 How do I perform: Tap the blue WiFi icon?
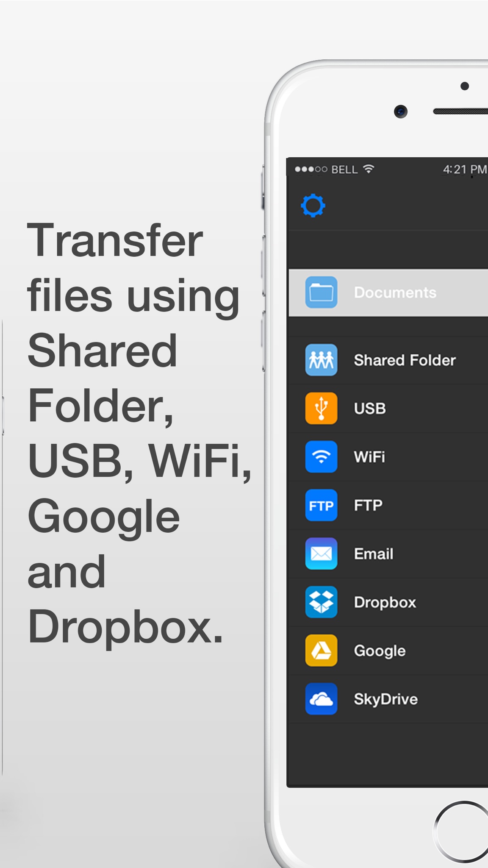[321, 457]
